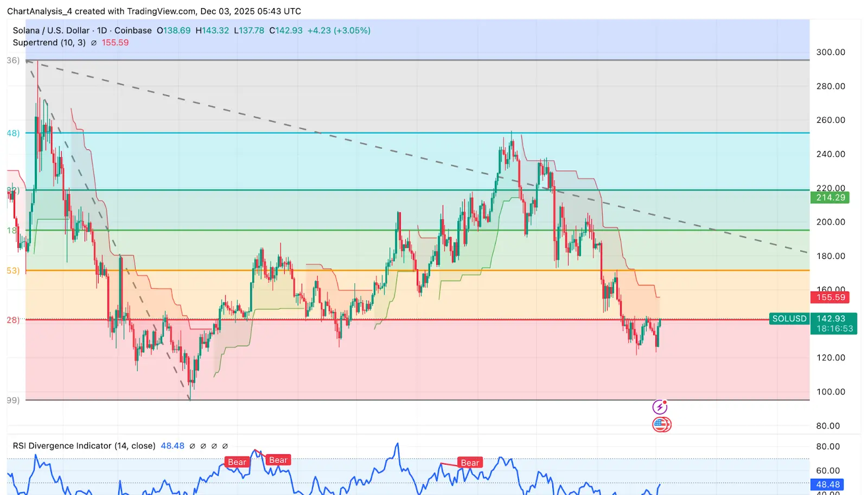The image size is (868, 495).
Task: Click the 180.00 price axis tick
Action: coord(831,256)
